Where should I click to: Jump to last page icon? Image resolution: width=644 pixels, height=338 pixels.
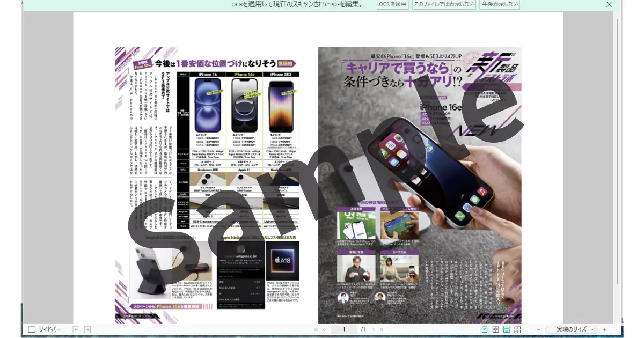382,329
